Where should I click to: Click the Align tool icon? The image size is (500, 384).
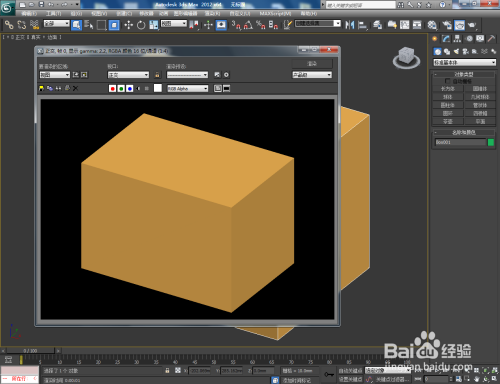coord(362,25)
